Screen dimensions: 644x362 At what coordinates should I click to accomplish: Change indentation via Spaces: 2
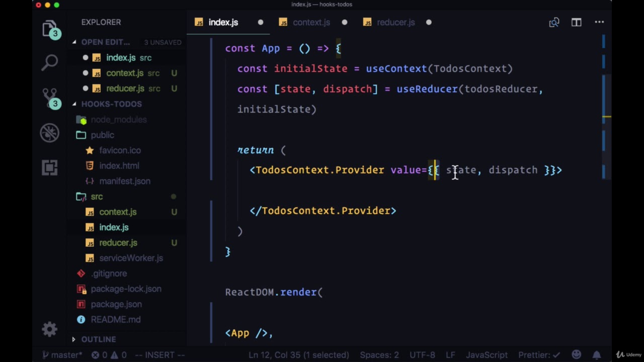tap(379, 354)
